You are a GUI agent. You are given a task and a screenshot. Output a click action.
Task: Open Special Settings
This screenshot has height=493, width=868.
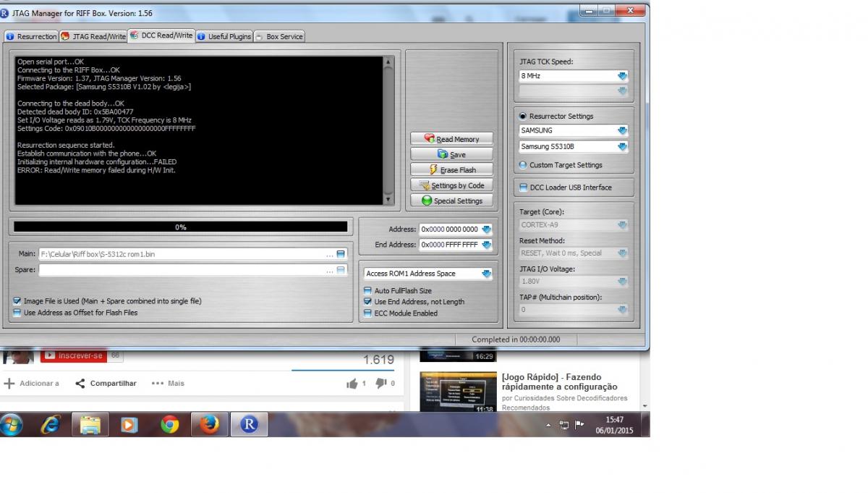click(451, 201)
